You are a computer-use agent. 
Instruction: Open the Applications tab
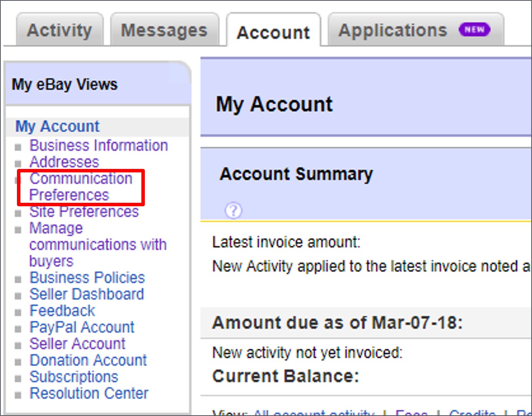click(415, 30)
